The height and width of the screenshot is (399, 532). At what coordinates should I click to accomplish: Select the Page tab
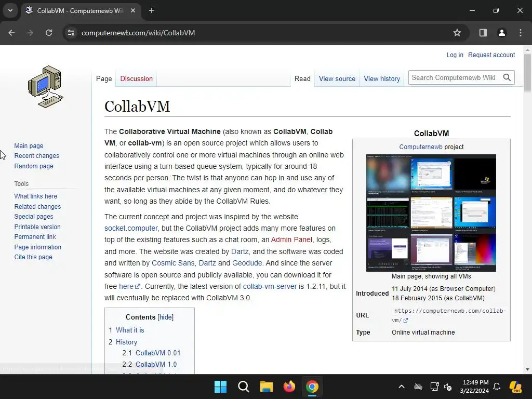pyautogui.click(x=104, y=79)
